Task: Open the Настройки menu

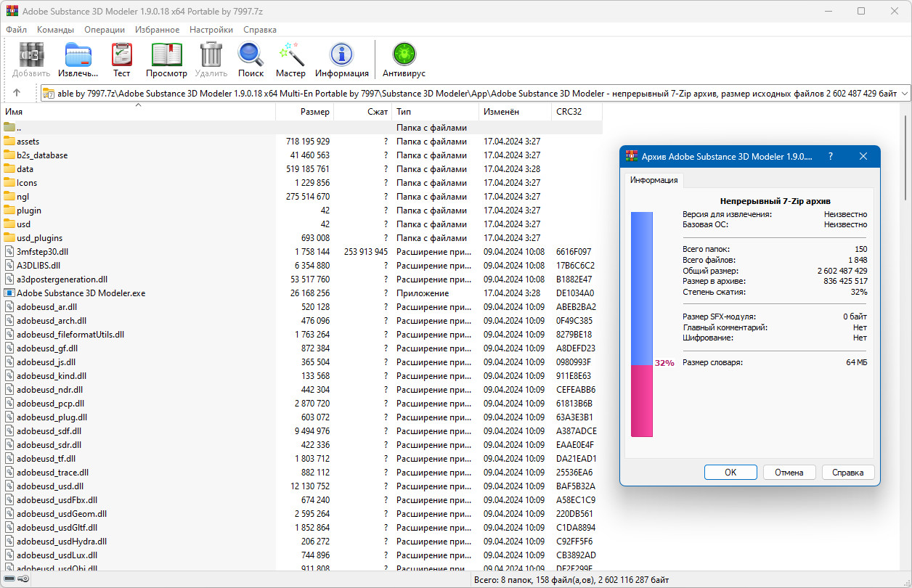Action: coord(211,30)
